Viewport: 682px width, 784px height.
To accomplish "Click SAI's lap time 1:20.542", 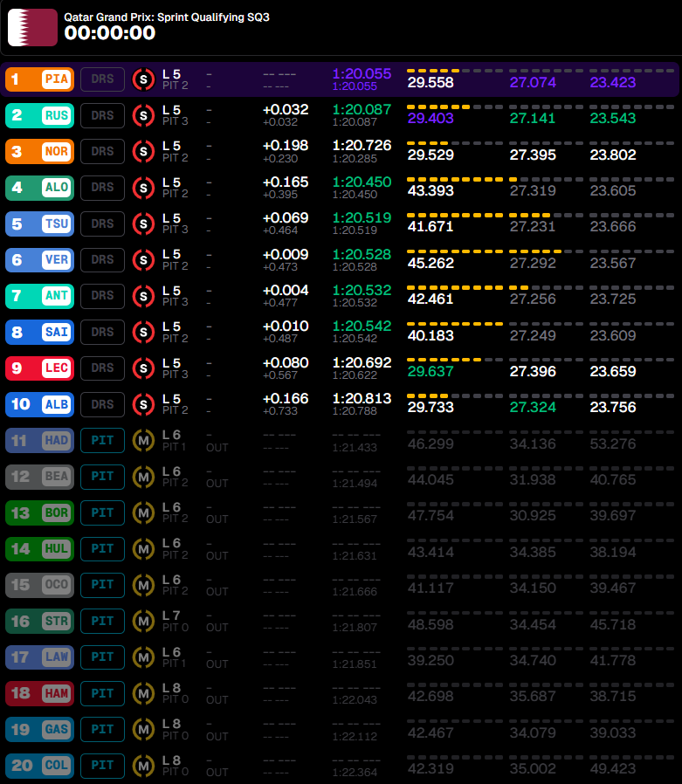I will point(362,327).
